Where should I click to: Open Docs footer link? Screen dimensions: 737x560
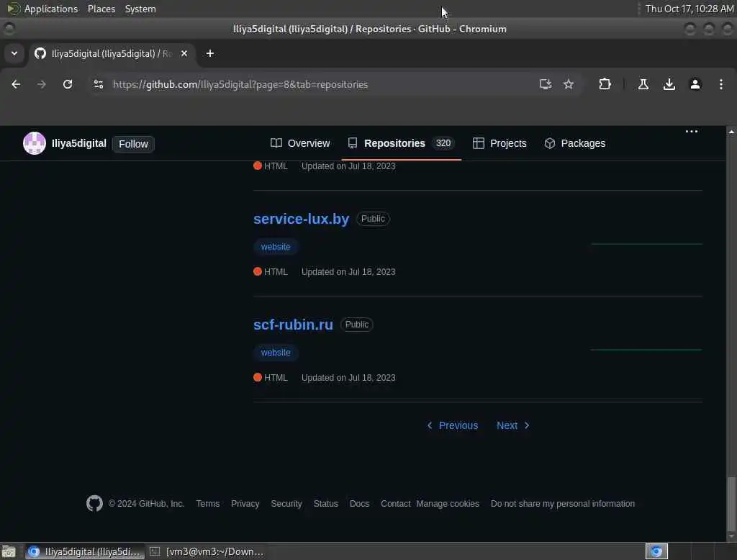pyautogui.click(x=359, y=503)
